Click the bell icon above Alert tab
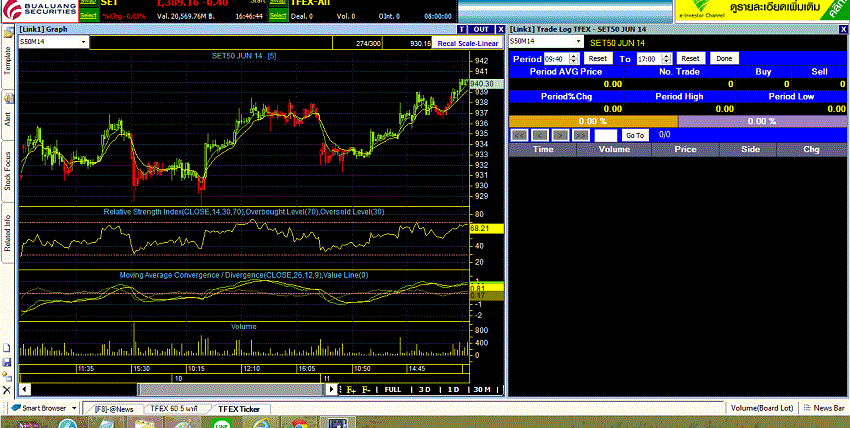This screenshot has width=850, height=428. click(x=9, y=98)
